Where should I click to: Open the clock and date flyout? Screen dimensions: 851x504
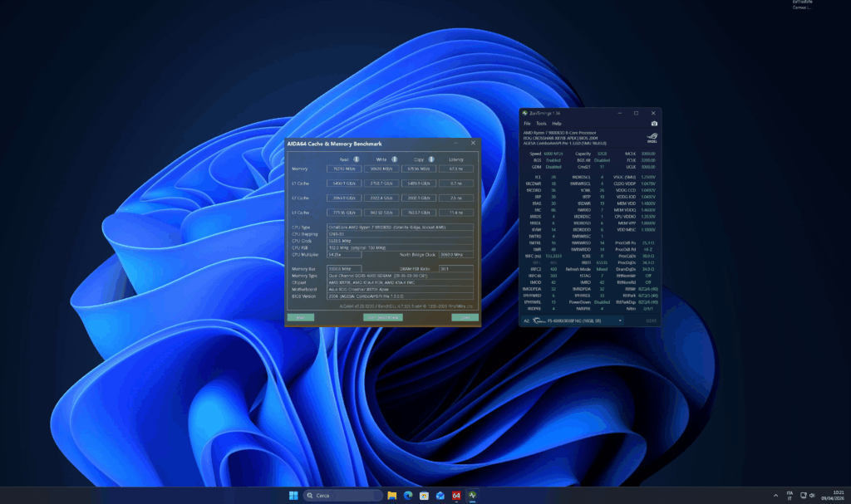833,496
